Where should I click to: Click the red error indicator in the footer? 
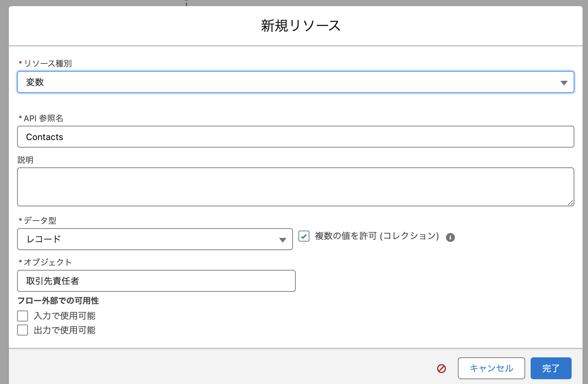click(442, 369)
